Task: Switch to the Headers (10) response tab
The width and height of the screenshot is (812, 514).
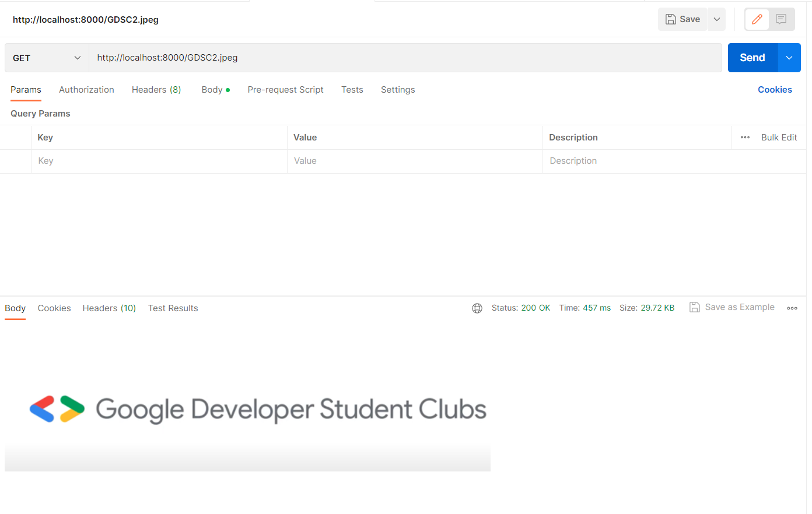Action: tap(108, 308)
